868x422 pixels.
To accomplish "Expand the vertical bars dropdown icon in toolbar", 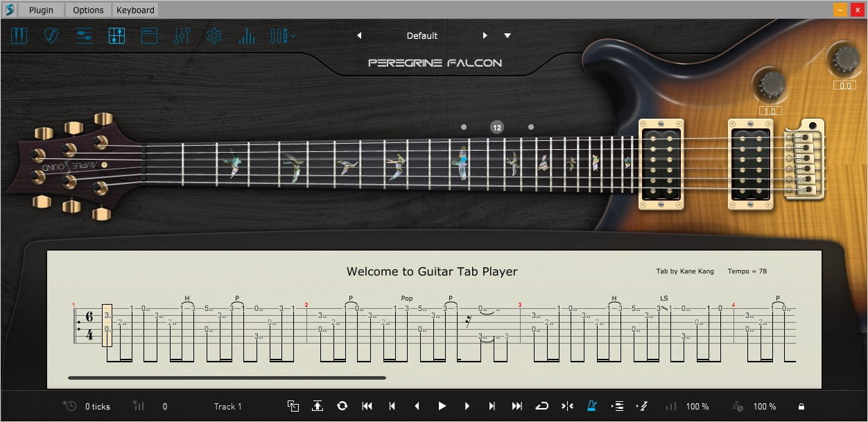I will pos(282,36).
